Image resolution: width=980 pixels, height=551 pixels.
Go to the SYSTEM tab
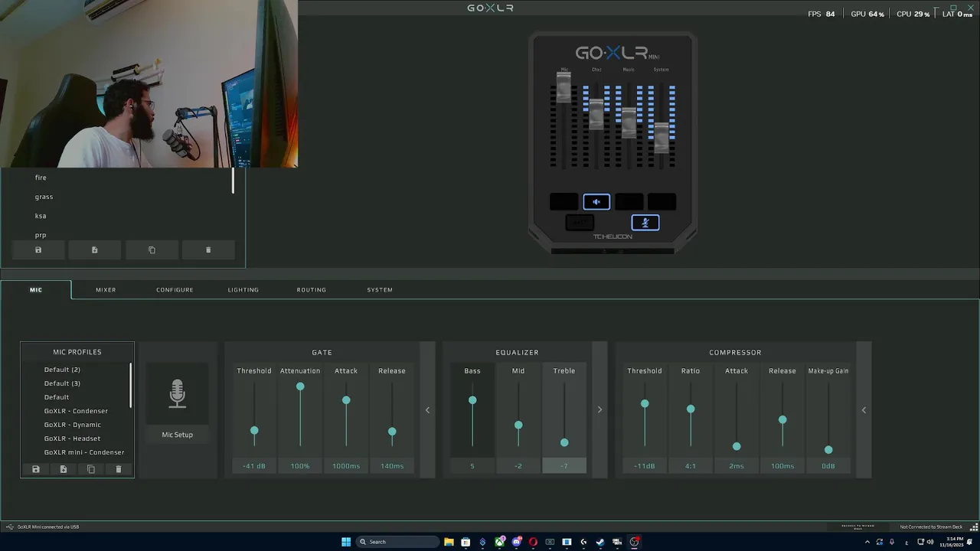pyautogui.click(x=380, y=290)
